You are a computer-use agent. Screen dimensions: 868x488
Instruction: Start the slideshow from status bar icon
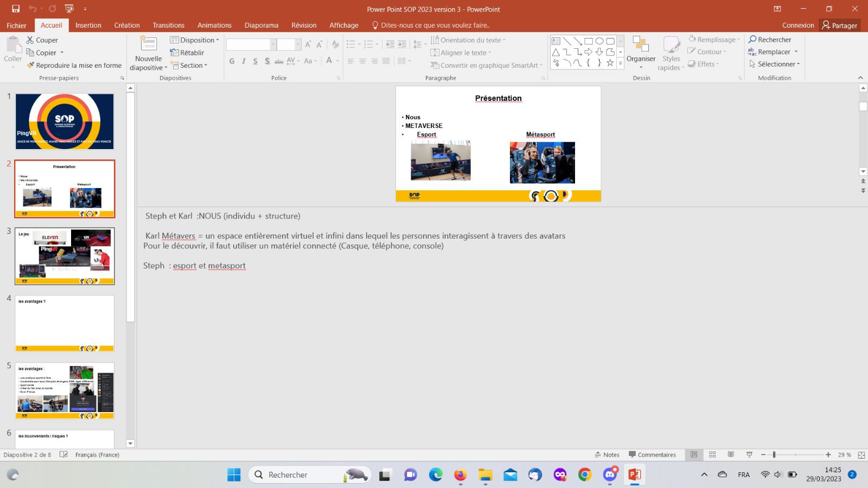coord(749,455)
